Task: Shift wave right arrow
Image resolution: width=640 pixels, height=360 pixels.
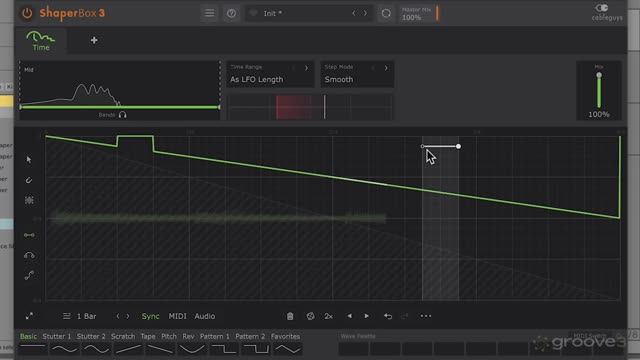Action: pyautogui.click(x=367, y=316)
